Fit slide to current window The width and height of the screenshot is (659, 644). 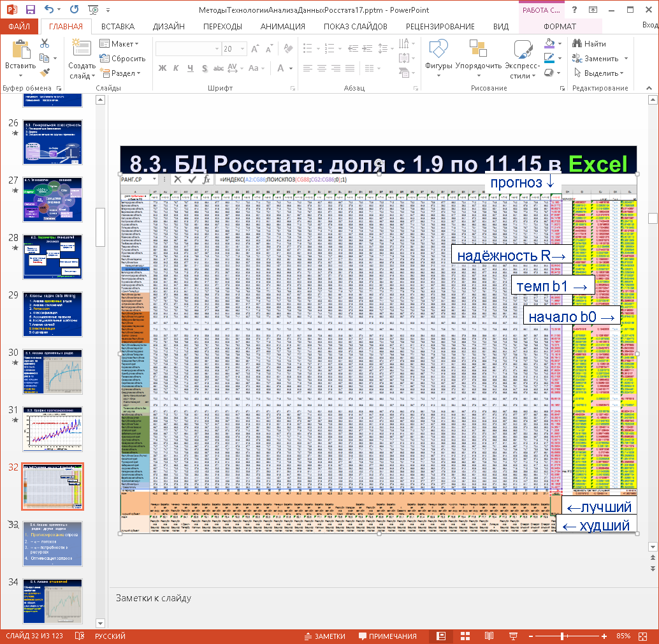coord(642,636)
